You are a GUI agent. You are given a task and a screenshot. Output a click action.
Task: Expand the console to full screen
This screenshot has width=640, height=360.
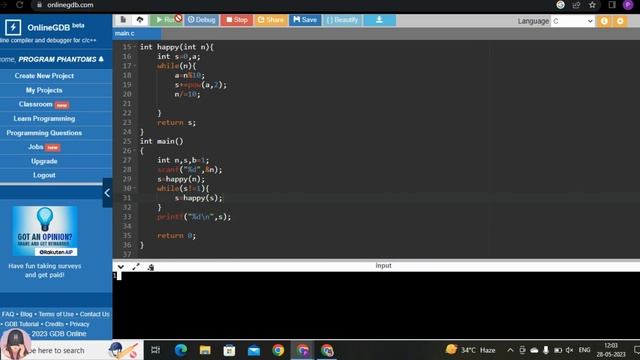[x=136, y=267]
